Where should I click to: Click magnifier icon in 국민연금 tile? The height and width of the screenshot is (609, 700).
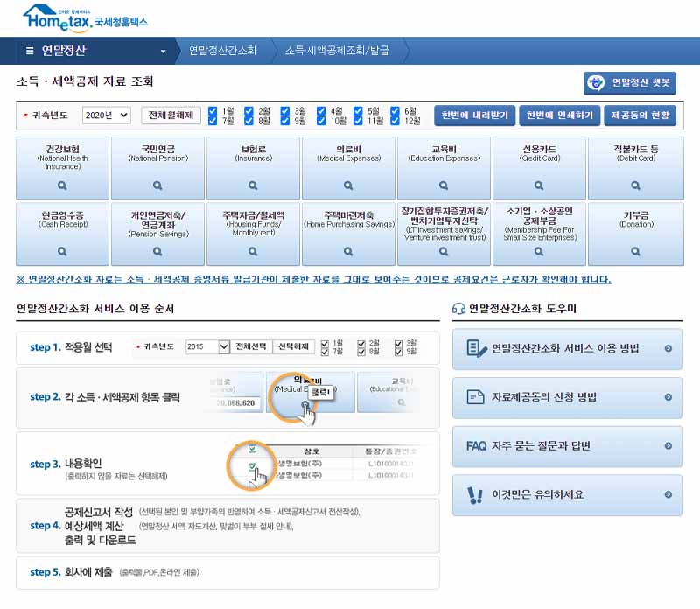tap(157, 185)
